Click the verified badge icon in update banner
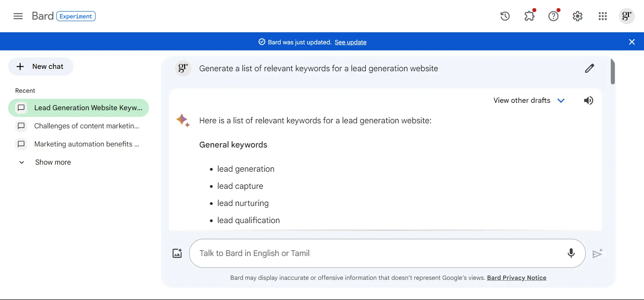Image resolution: width=644 pixels, height=300 pixels. tap(262, 42)
